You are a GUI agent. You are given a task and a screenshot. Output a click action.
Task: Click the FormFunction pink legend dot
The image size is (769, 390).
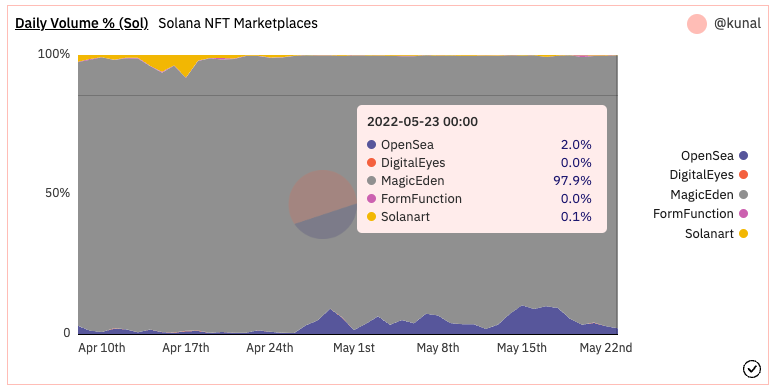(743, 214)
